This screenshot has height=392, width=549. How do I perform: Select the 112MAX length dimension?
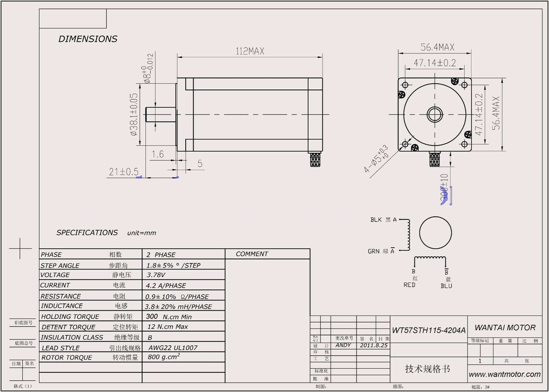(250, 51)
